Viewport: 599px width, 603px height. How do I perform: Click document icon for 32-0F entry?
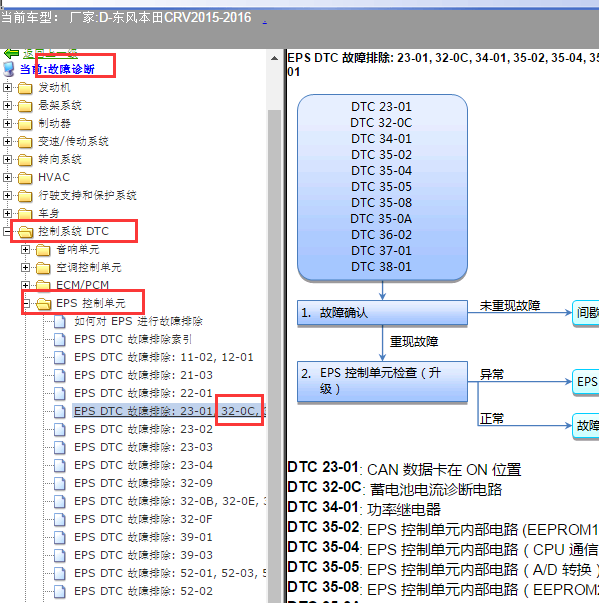coord(60,520)
